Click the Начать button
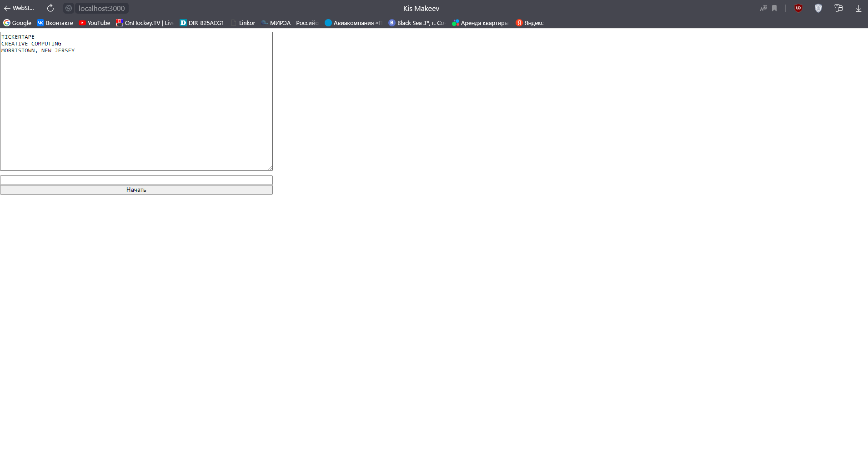This screenshot has height=455, width=868. [x=136, y=190]
